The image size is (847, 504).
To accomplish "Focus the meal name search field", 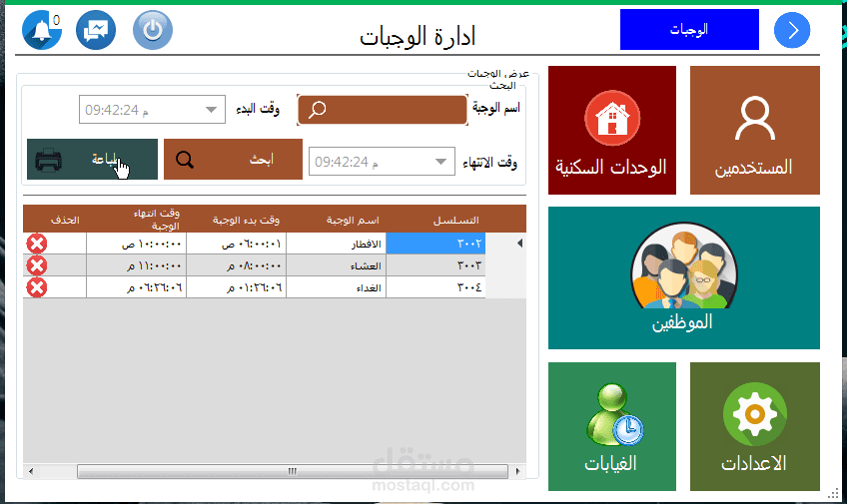I will click(383, 110).
